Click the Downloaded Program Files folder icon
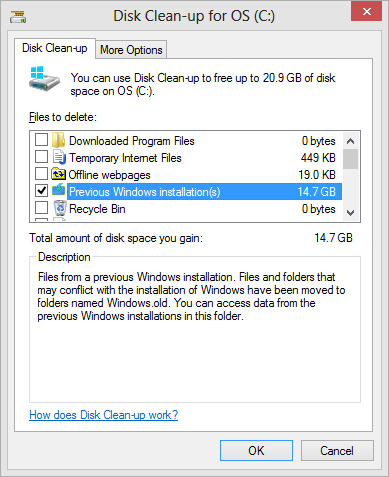Viewport: 389px width, 477px height. (59, 140)
